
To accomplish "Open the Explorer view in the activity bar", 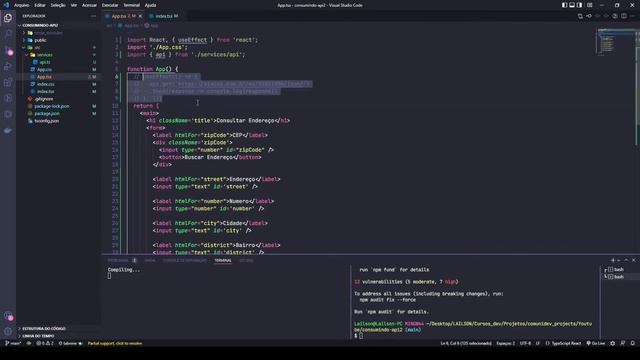I will [x=8, y=18].
